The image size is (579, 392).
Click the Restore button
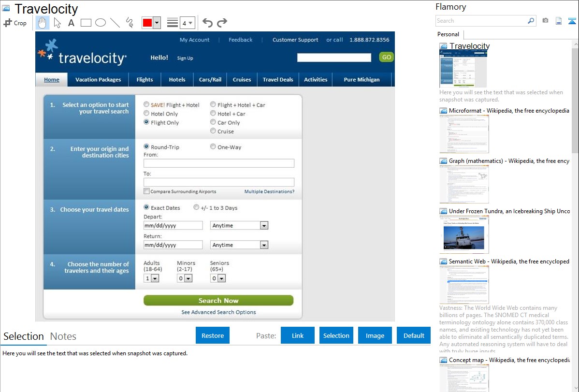tap(213, 335)
